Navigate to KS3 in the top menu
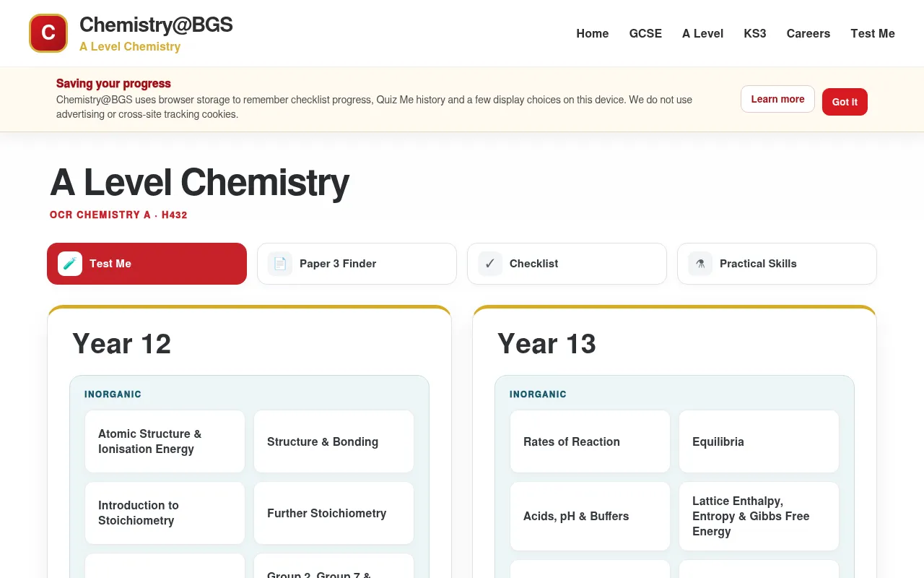The height and width of the screenshot is (578, 924). (755, 33)
